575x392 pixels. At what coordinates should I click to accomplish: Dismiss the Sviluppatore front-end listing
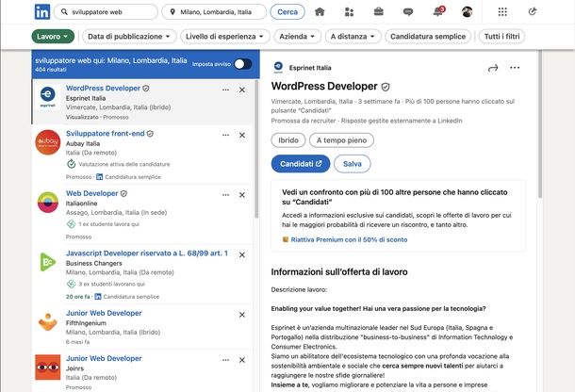coord(242,136)
